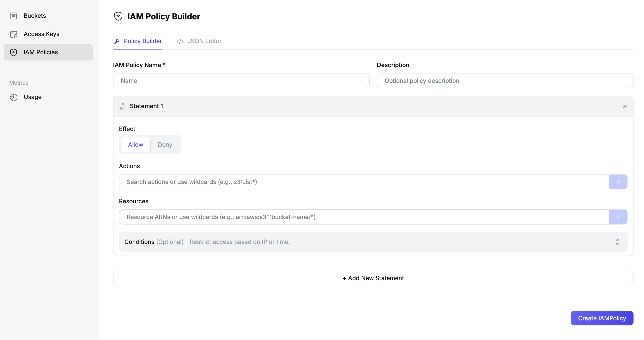Focus the IAM Policy Name field
The height and width of the screenshot is (340, 644).
pos(241,81)
